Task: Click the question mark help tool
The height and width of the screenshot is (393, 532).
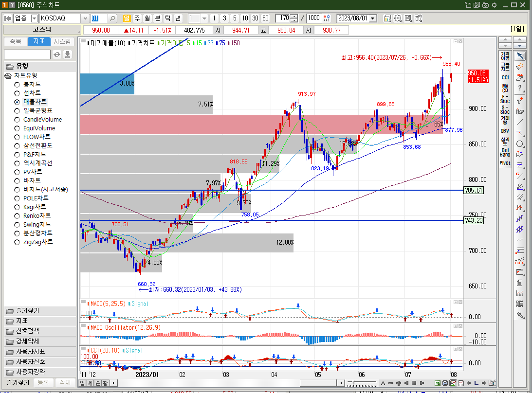Action: 520,88
